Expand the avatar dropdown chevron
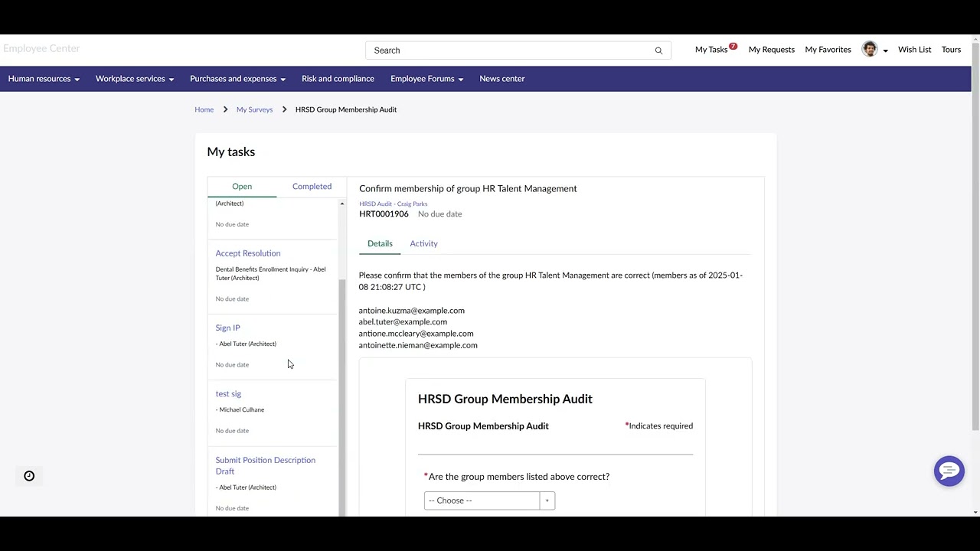 tap(886, 50)
